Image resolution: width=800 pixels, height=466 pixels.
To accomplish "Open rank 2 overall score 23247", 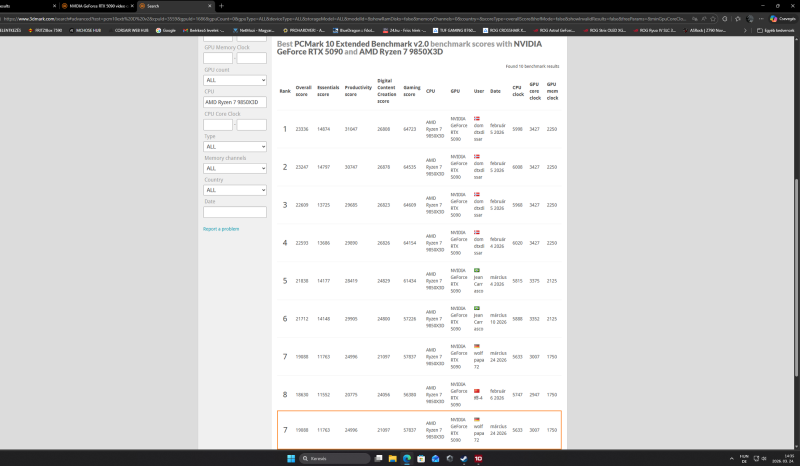I will point(302,167).
